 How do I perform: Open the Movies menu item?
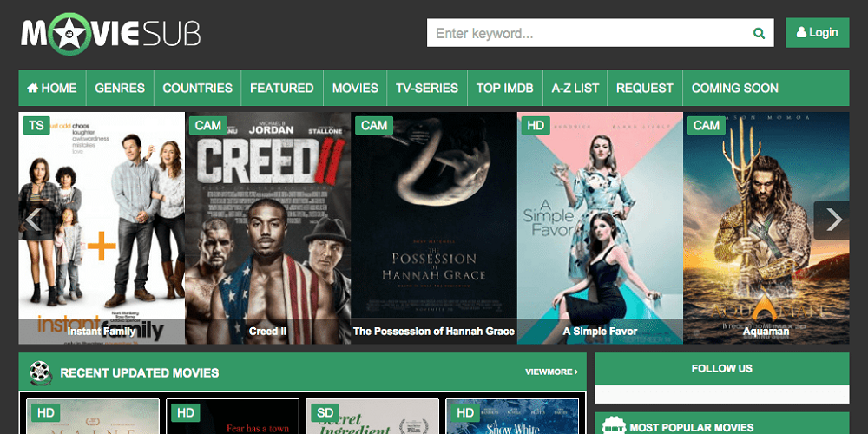point(355,88)
